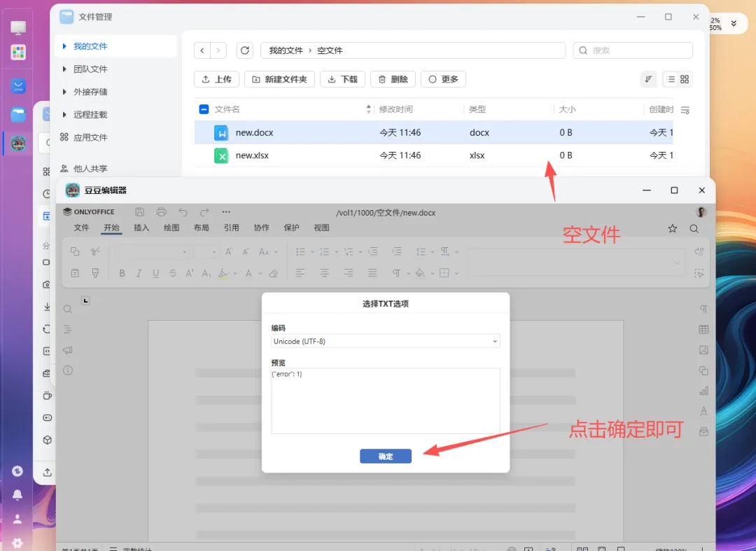Open the font name combo box
The width and height of the screenshot is (756, 551).
point(152,251)
